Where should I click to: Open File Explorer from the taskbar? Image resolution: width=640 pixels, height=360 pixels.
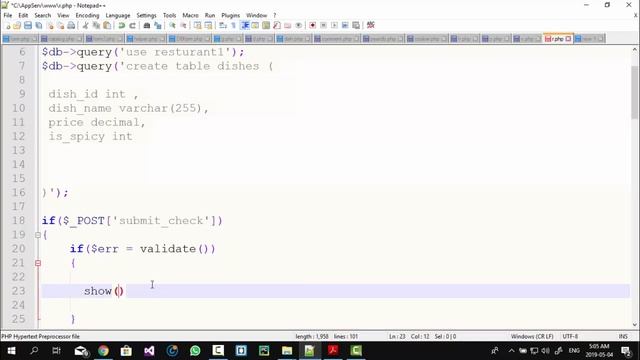(x=287, y=351)
